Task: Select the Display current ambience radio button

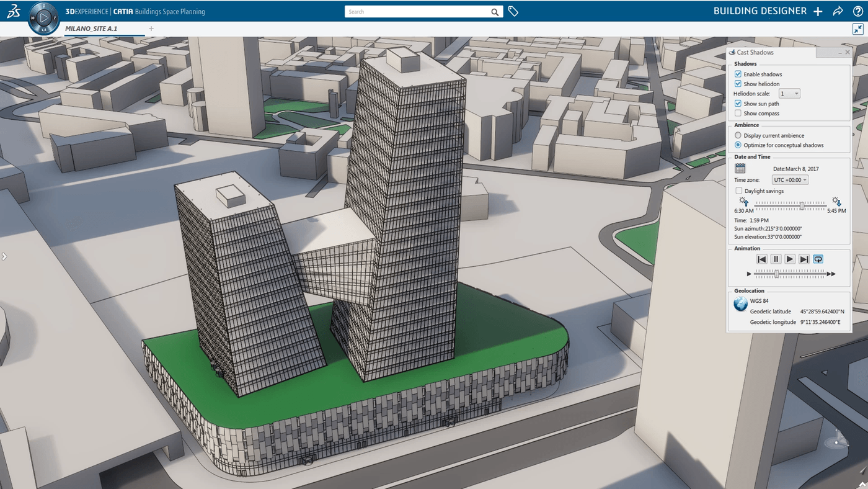Action: [x=737, y=135]
